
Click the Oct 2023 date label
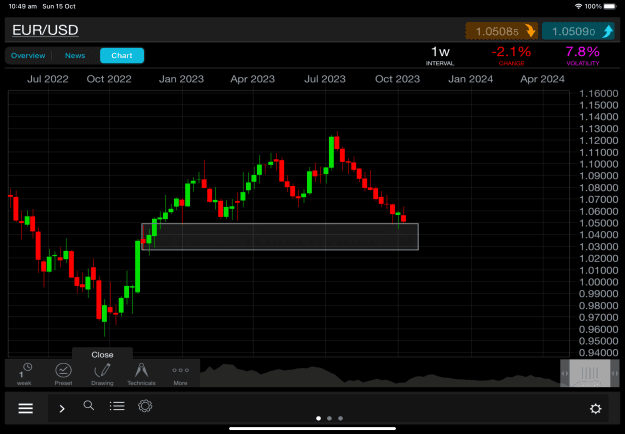coord(397,79)
